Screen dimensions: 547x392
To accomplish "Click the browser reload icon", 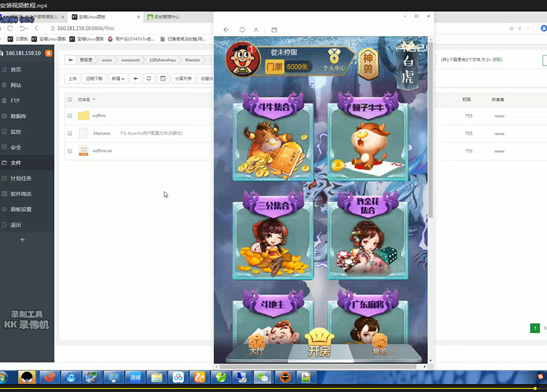I will coord(10,28).
